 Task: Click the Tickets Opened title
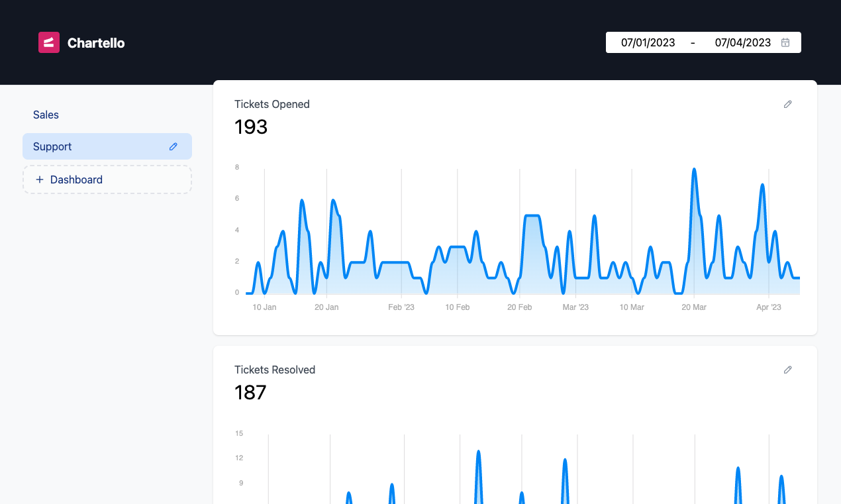coord(272,104)
